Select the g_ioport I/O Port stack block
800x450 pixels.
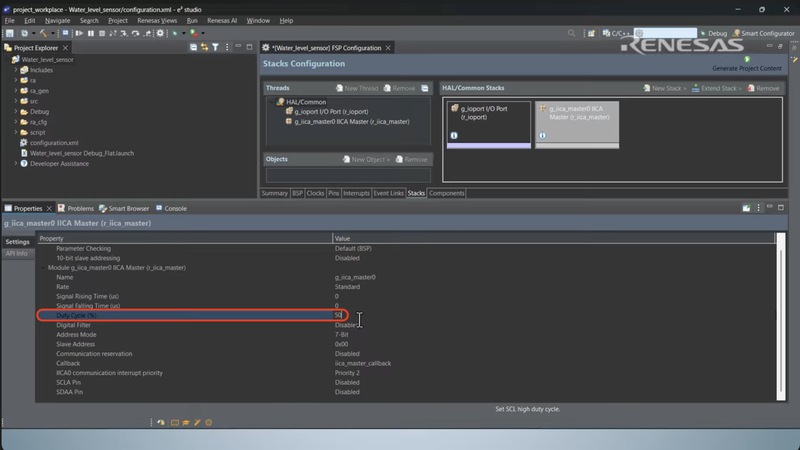click(x=489, y=124)
